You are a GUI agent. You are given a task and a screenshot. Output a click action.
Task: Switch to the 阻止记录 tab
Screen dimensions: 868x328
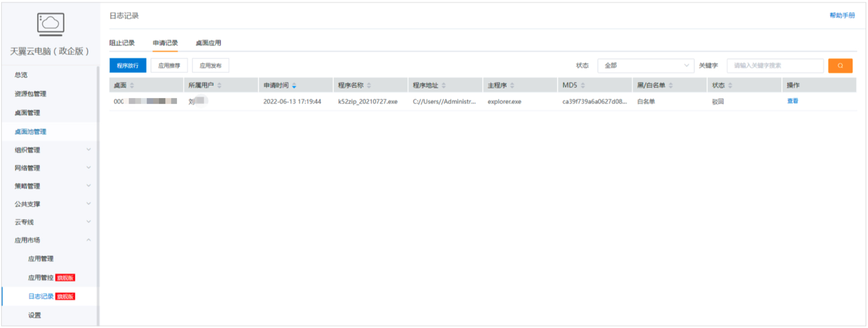click(123, 43)
